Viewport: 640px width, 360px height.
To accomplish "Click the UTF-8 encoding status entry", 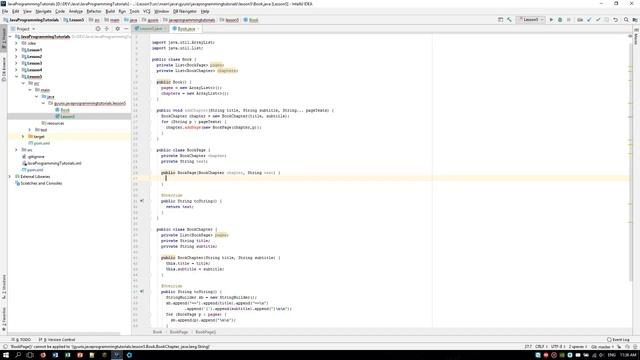I will (x=557, y=347).
